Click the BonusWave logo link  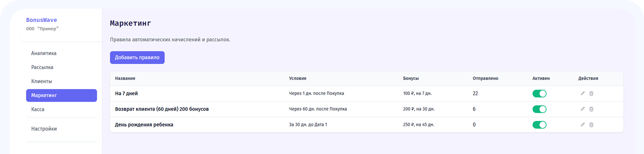(41, 20)
